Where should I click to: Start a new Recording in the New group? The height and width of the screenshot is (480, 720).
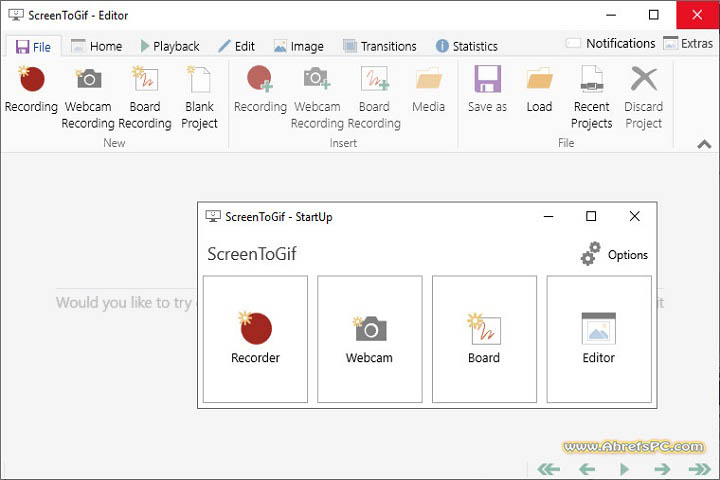click(31, 90)
